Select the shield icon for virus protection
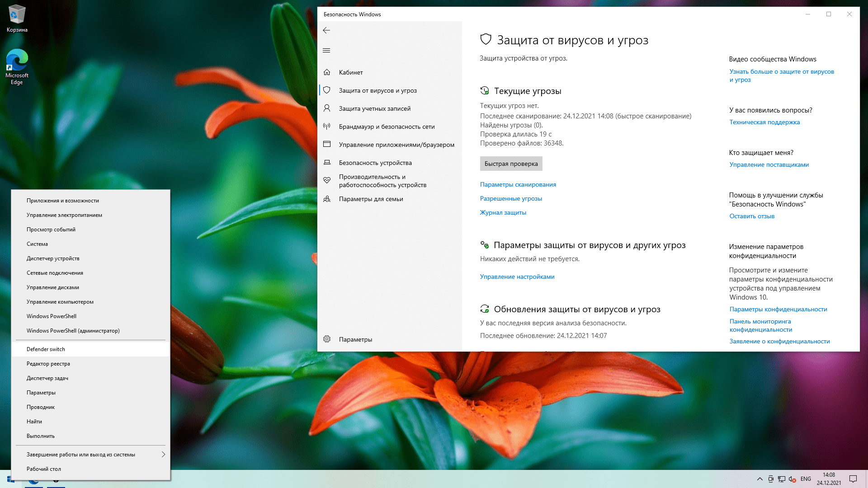Image resolution: width=868 pixels, height=488 pixels. click(x=327, y=90)
